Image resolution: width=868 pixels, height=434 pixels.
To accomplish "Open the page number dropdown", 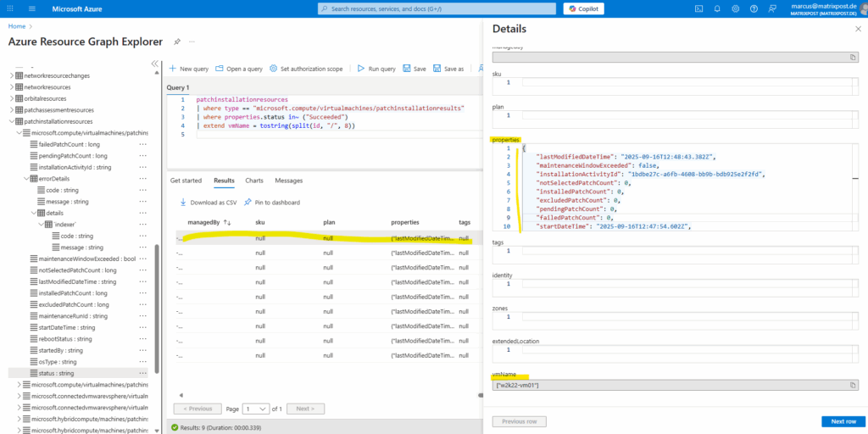I will pyautogui.click(x=256, y=409).
